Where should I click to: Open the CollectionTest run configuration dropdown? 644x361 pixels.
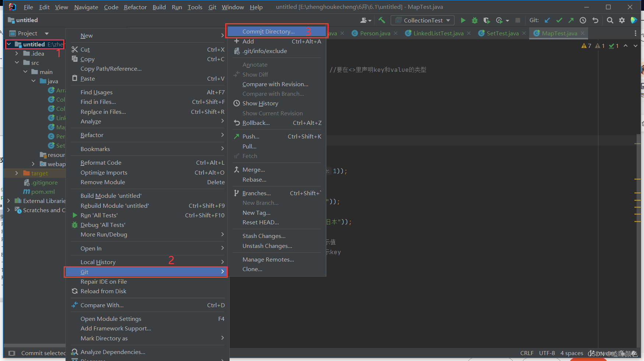click(x=422, y=20)
